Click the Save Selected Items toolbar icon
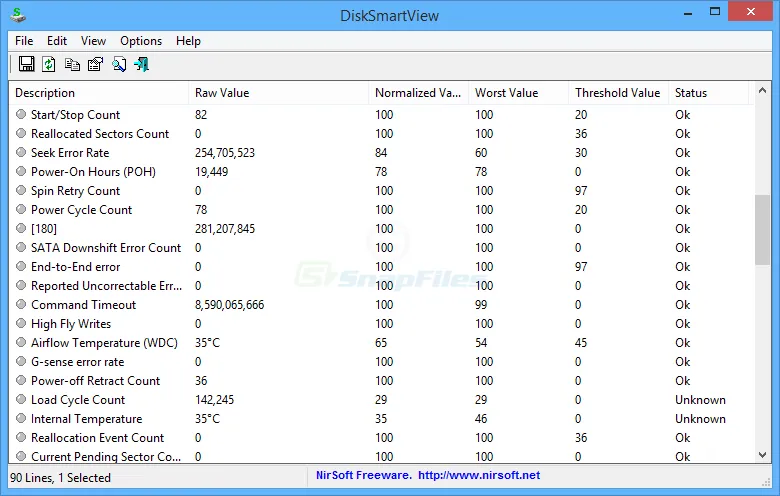 (x=26, y=64)
